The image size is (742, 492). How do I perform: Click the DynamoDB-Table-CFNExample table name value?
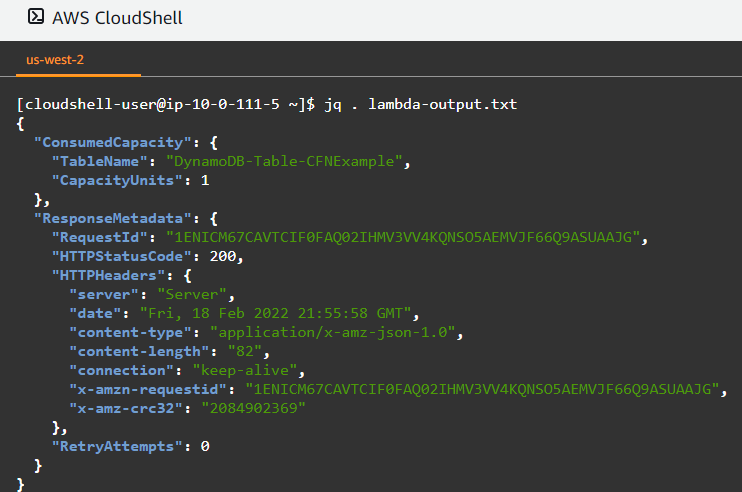pos(284,161)
